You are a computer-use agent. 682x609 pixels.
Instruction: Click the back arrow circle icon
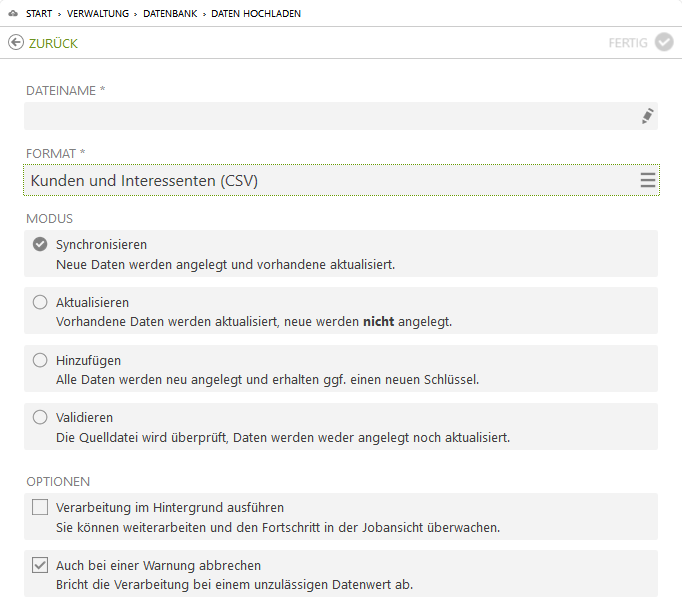pos(16,43)
